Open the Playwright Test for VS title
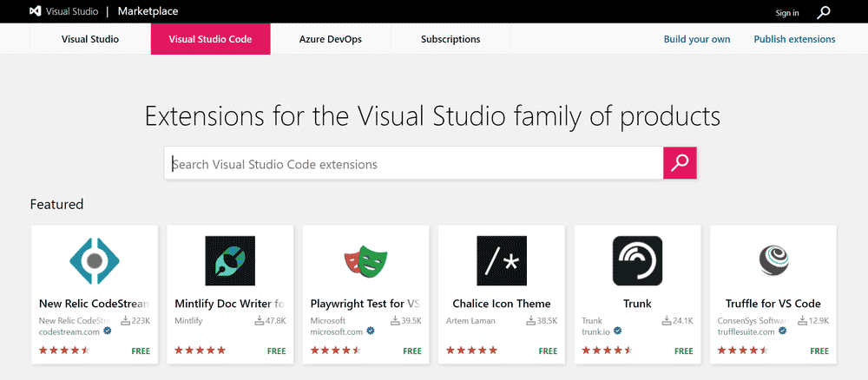The image size is (868, 380). (366, 304)
